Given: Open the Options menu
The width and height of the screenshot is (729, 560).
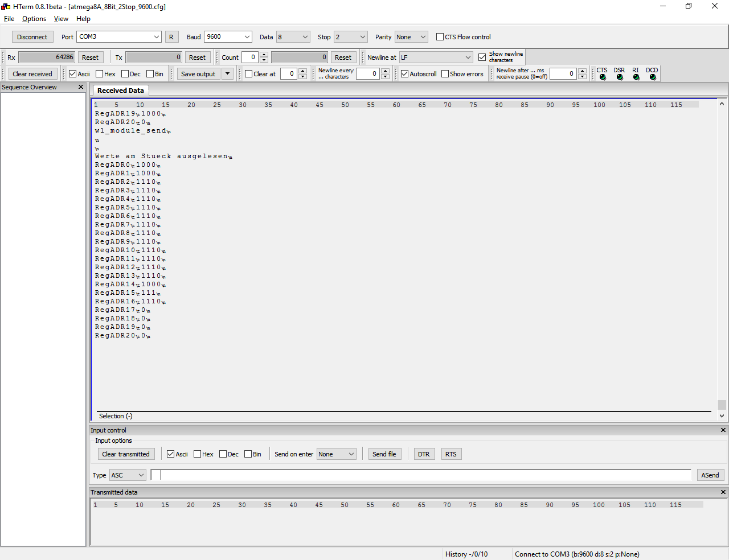Looking at the screenshot, I should (34, 19).
